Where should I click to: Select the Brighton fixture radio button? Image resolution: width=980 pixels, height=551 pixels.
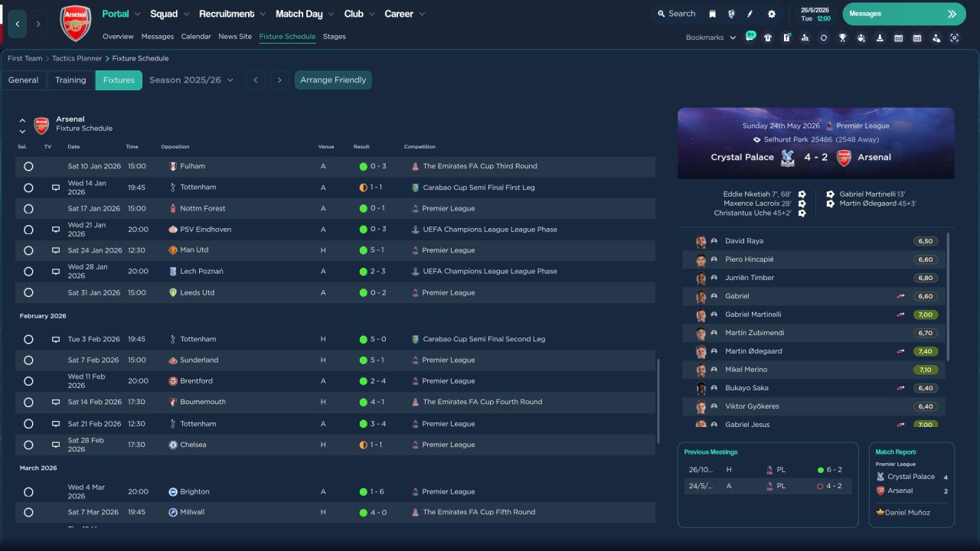(x=28, y=492)
